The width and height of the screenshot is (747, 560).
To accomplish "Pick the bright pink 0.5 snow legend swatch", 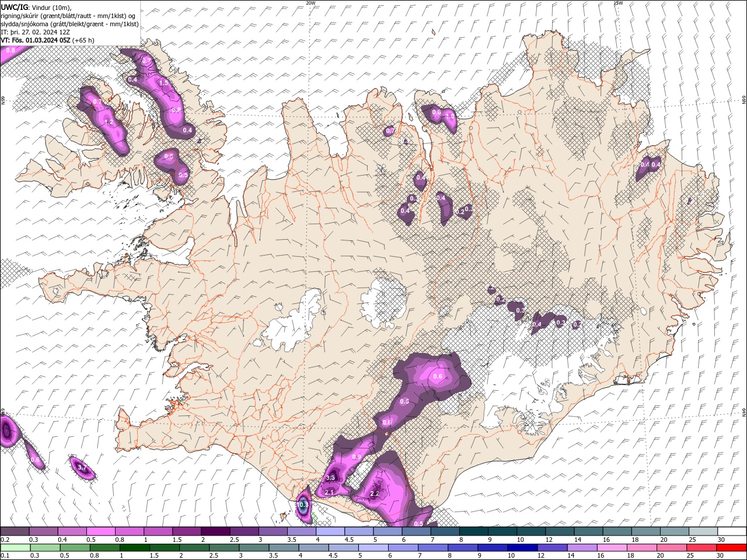I will (x=100, y=531).
